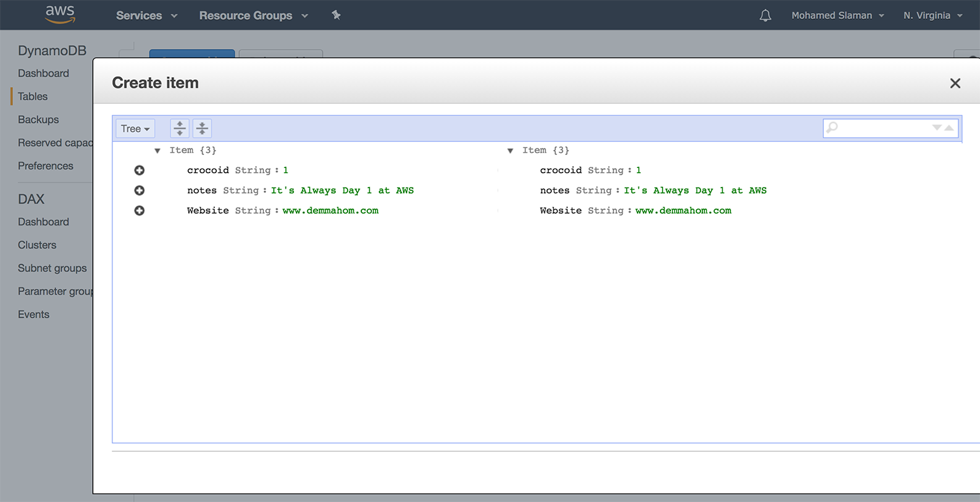
Task: Open Subnet groups in the sidebar
Action: [52, 268]
